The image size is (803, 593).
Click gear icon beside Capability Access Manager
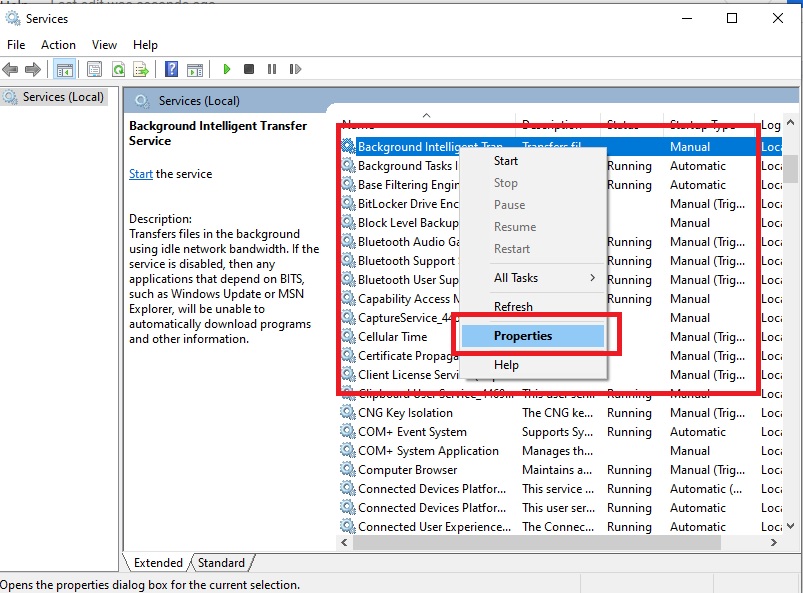pyautogui.click(x=348, y=298)
